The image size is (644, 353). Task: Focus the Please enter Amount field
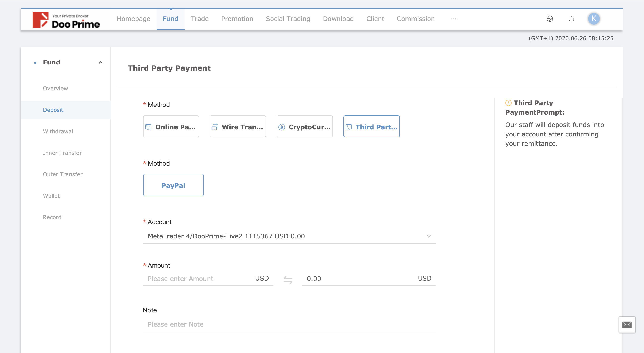click(208, 279)
